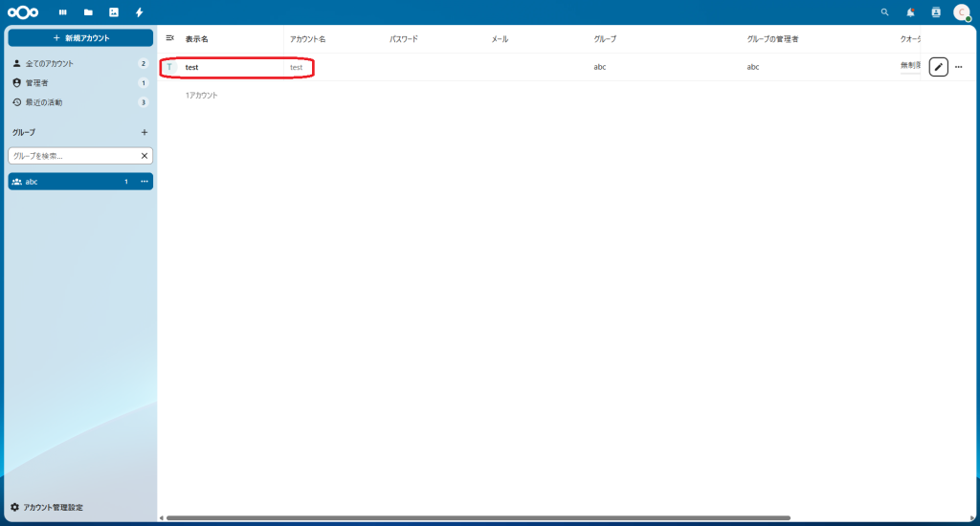Click the search magnifier icon
This screenshot has width=980, height=526.
coord(884,12)
